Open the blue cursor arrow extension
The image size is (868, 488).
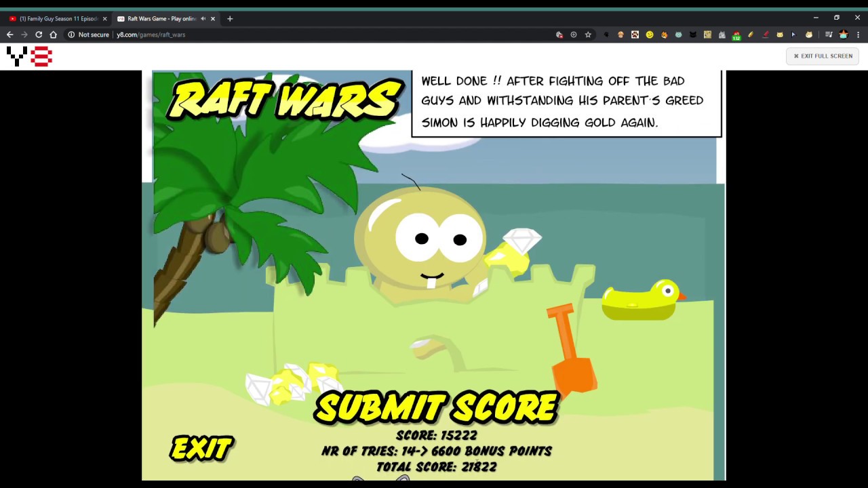click(x=793, y=35)
